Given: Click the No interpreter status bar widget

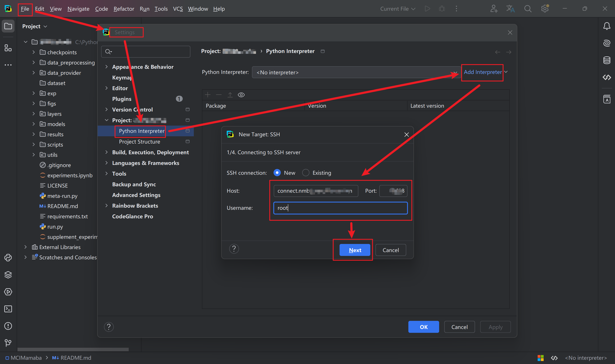Looking at the screenshot, I should [586, 358].
